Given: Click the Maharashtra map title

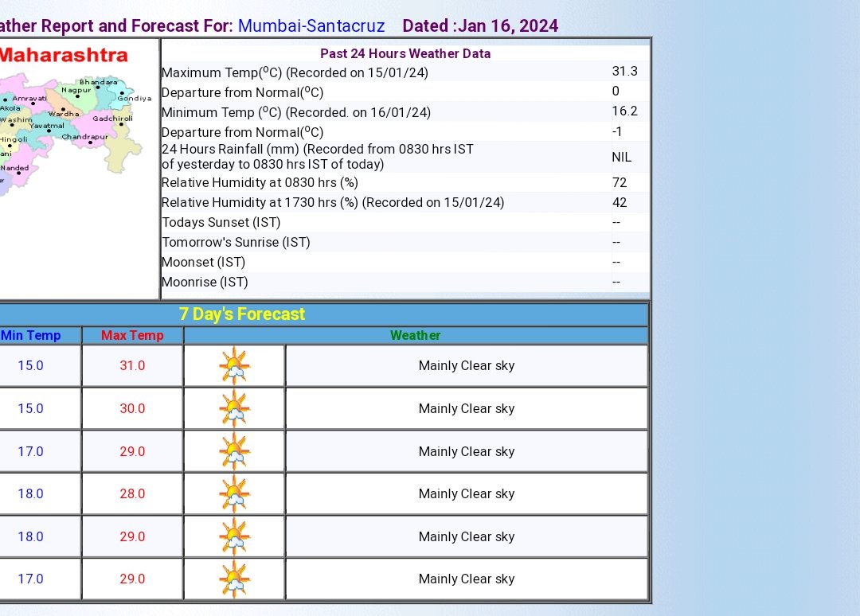Looking at the screenshot, I should [64, 55].
